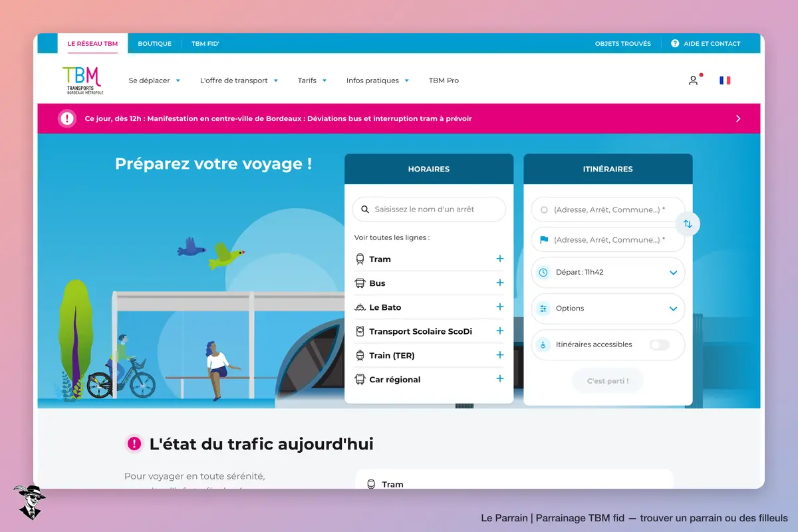Viewport: 798px width, 532px height.
Task: Click the departure address input field
Action: tap(608, 209)
